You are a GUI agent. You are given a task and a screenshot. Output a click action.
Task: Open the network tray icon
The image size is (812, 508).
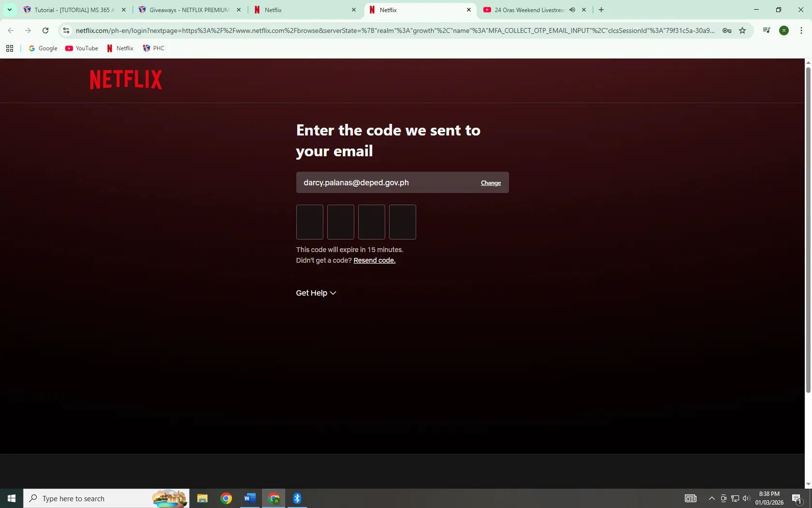735,498
